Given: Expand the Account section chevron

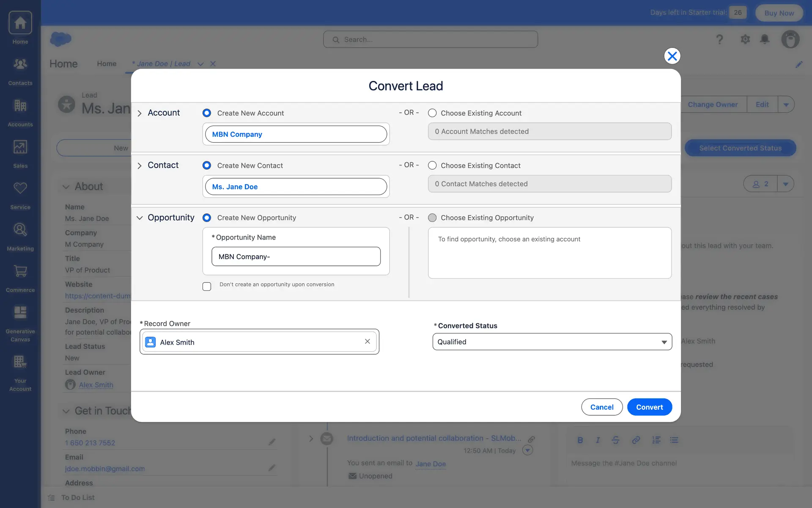Looking at the screenshot, I should pyautogui.click(x=140, y=113).
